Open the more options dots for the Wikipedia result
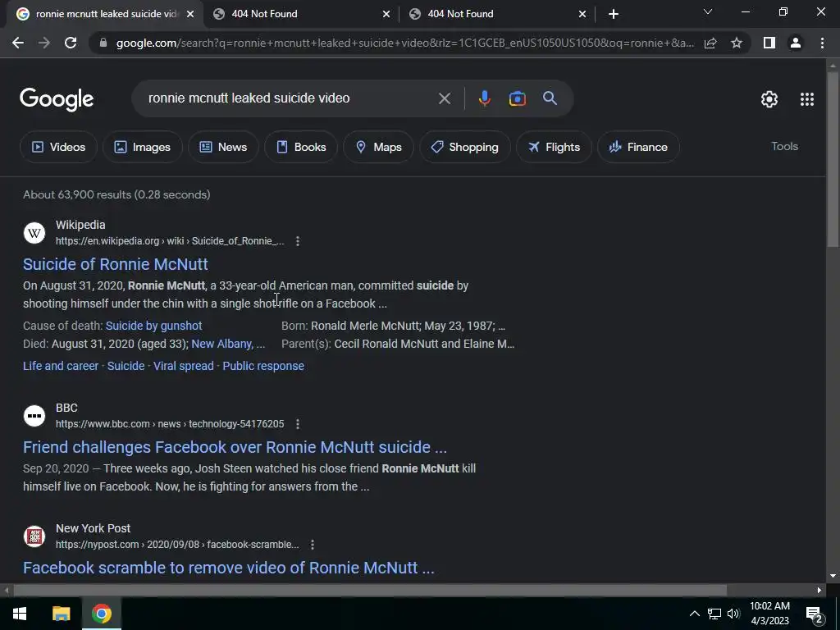The width and height of the screenshot is (840, 630). click(298, 241)
